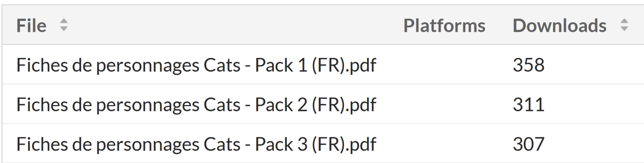This screenshot has height=163, width=644.
Task: Download the Cats Pack 2 (FR).pdf file
Action: [196, 105]
